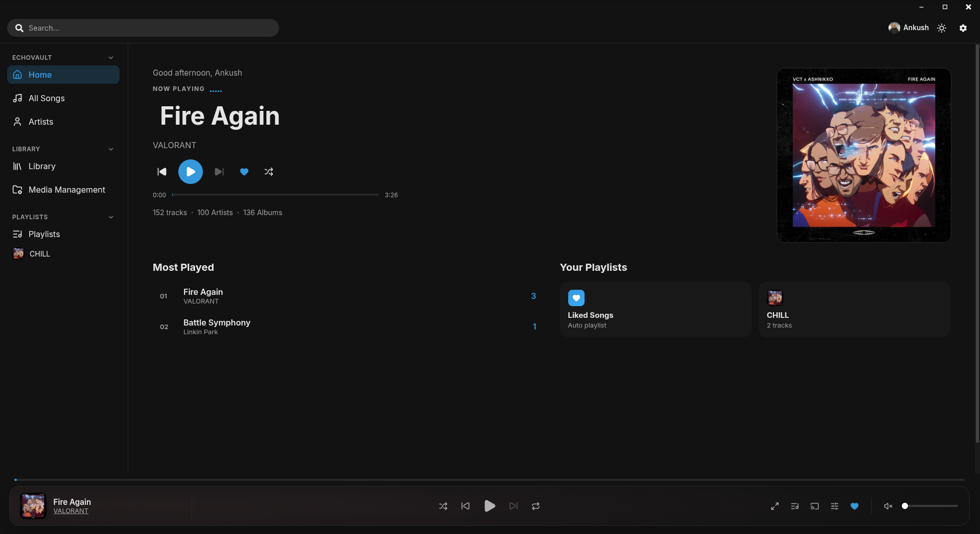Open cast to device icon
Viewport: 980px width, 534px height.
(815, 506)
